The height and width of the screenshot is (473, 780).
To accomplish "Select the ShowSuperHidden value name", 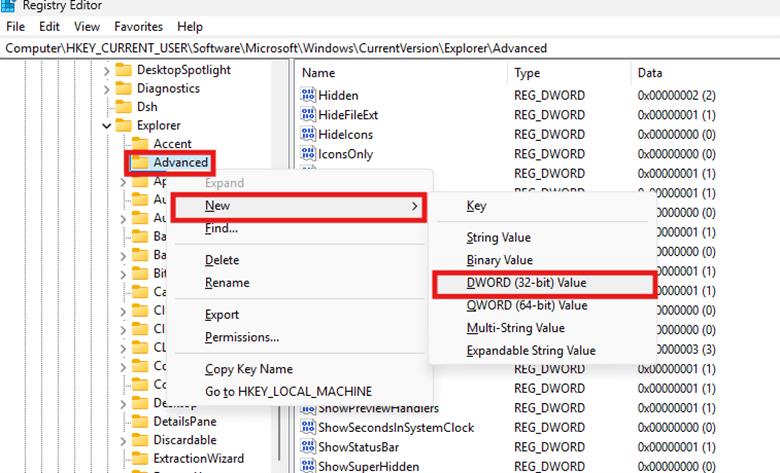I will click(x=369, y=467).
